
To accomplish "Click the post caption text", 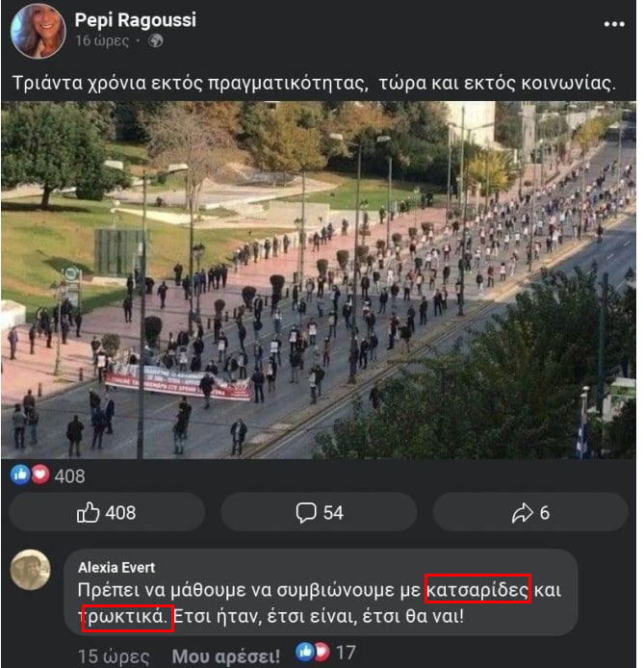I will pyautogui.click(x=315, y=83).
